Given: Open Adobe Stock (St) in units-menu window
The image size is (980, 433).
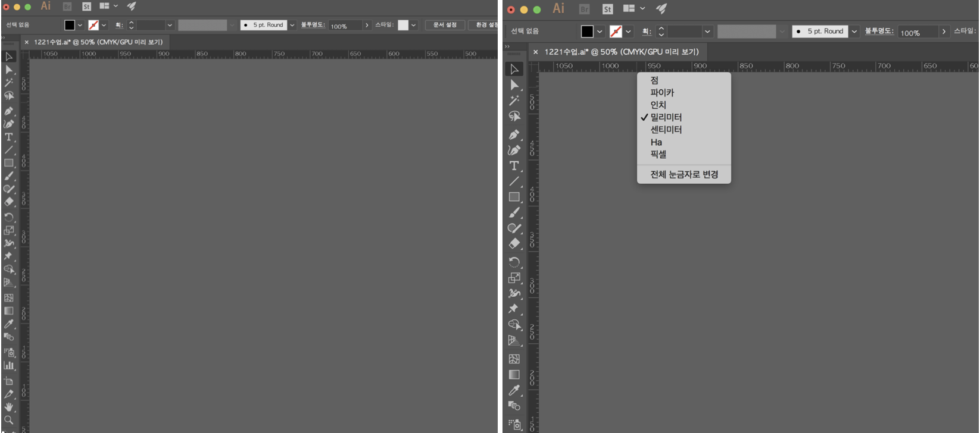Looking at the screenshot, I should [607, 9].
